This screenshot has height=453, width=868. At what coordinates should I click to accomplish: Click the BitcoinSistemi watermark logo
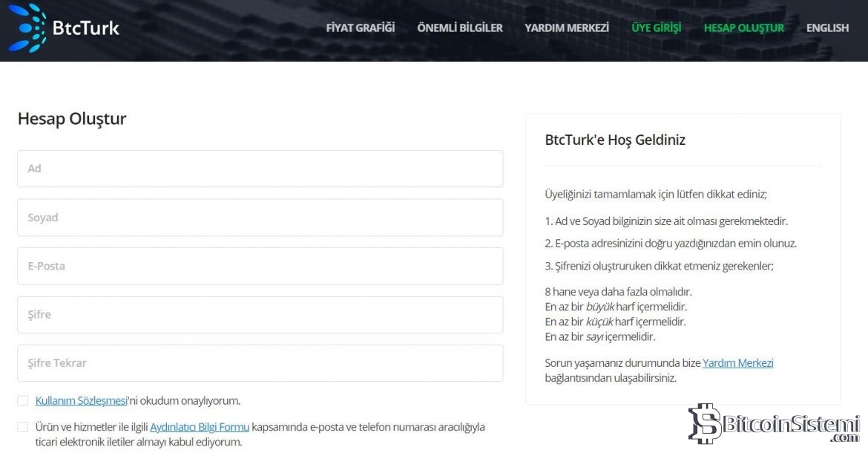point(774,426)
